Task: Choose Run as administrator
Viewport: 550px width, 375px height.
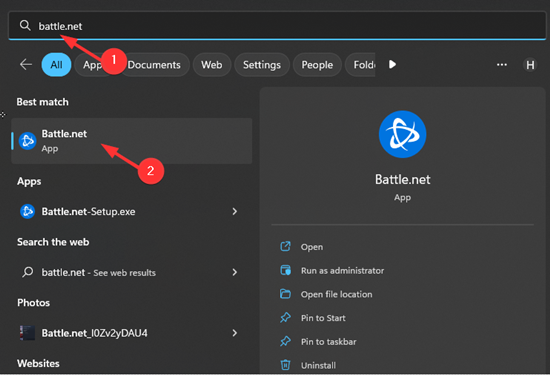Action: pyautogui.click(x=342, y=271)
